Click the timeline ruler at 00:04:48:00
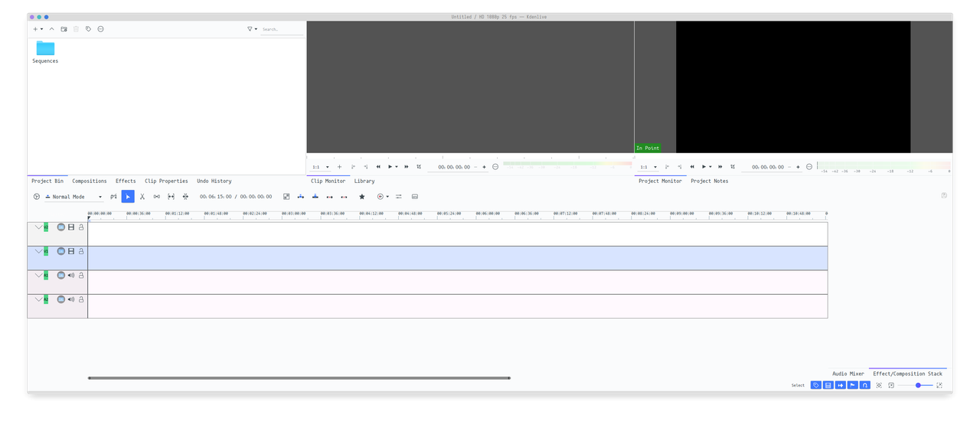Image resolution: width=980 pixels, height=425 pixels. point(410,214)
